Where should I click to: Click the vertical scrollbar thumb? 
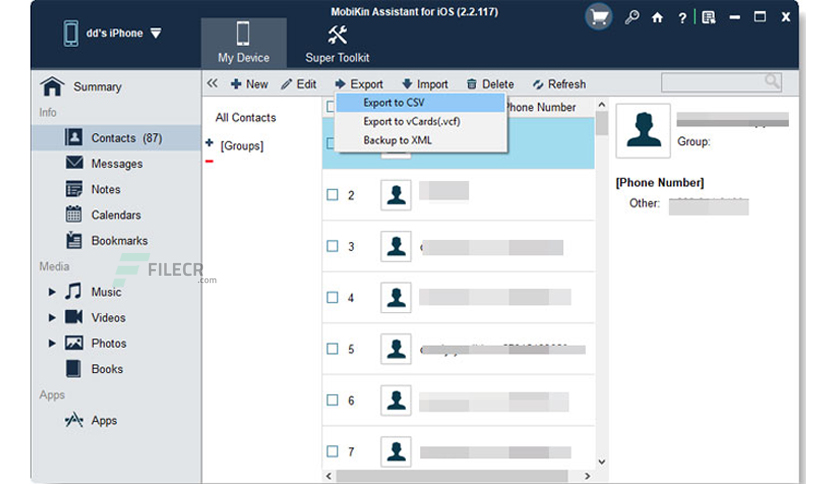tap(601, 123)
